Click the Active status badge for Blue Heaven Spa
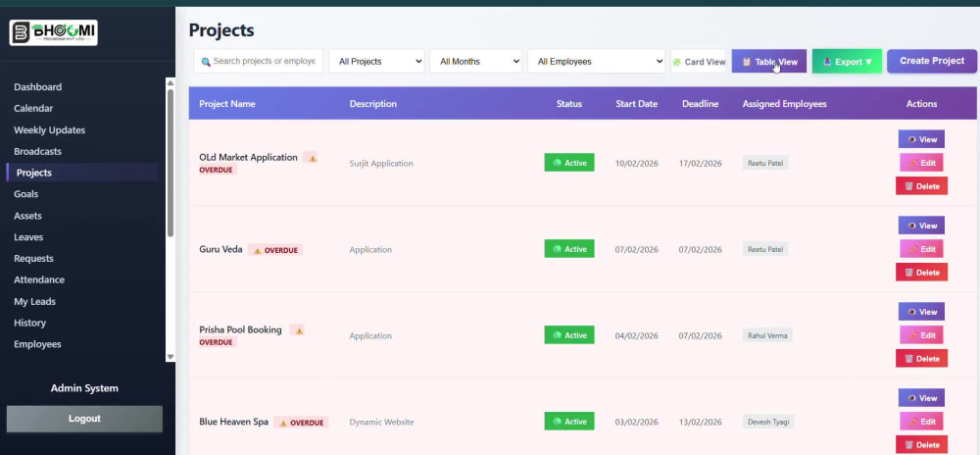Screen dimensions: 980x455 tap(569, 422)
